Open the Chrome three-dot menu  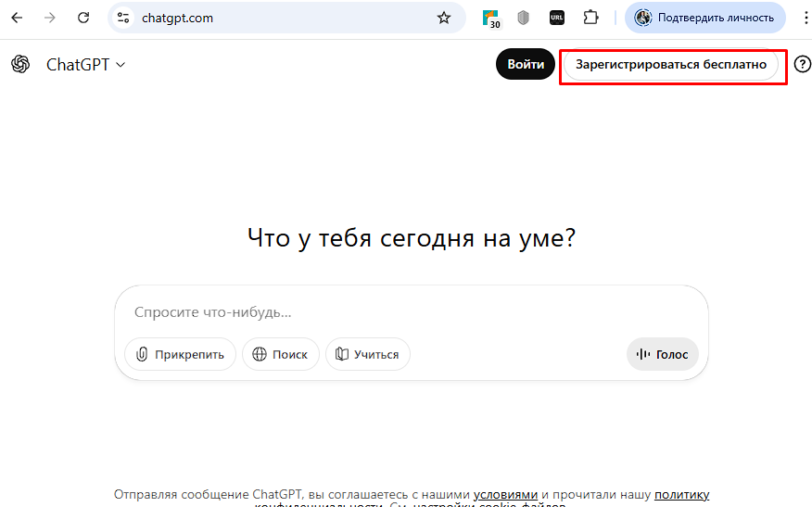pos(806,18)
